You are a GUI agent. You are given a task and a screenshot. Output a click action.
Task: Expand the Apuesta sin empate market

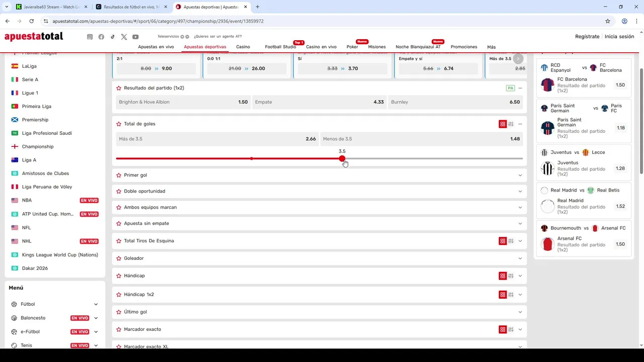click(x=520, y=223)
